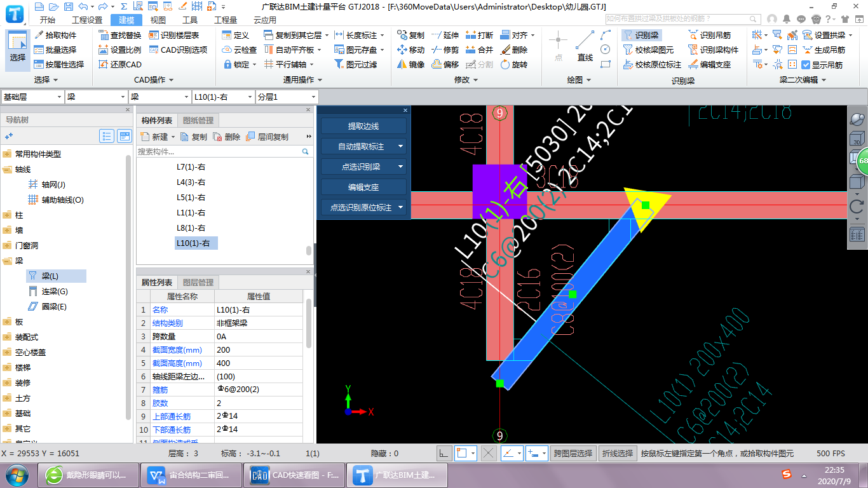The width and height of the screenshot is (868, 488).
Task: Expand the 柱 node in navigation tree
Action: coord(8,215)
